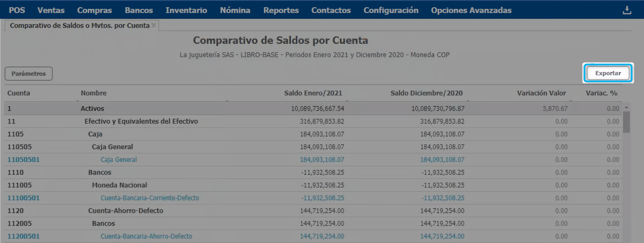Open the Opciones Avanzadas menu
Image resolution: width=644 pixels, height=243 pixels.
pos(471,10)
